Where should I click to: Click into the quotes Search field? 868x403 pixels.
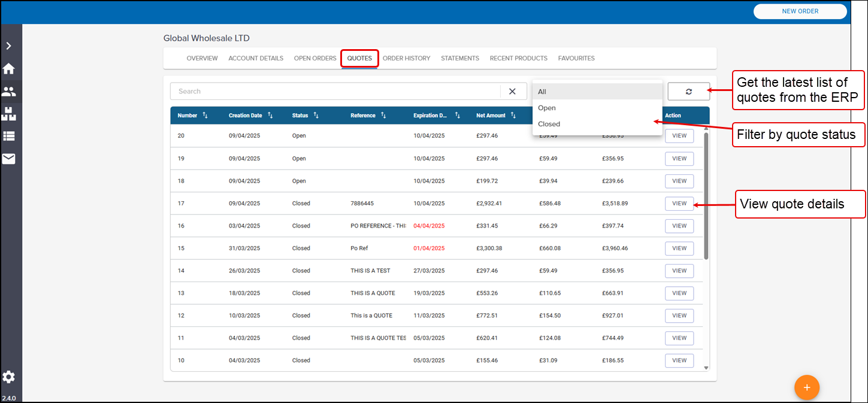335,92
